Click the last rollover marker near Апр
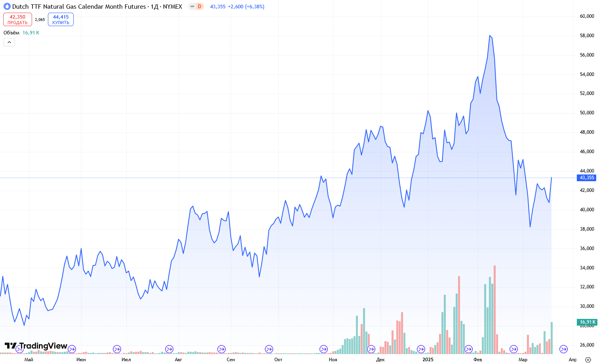 coord(563,349)
